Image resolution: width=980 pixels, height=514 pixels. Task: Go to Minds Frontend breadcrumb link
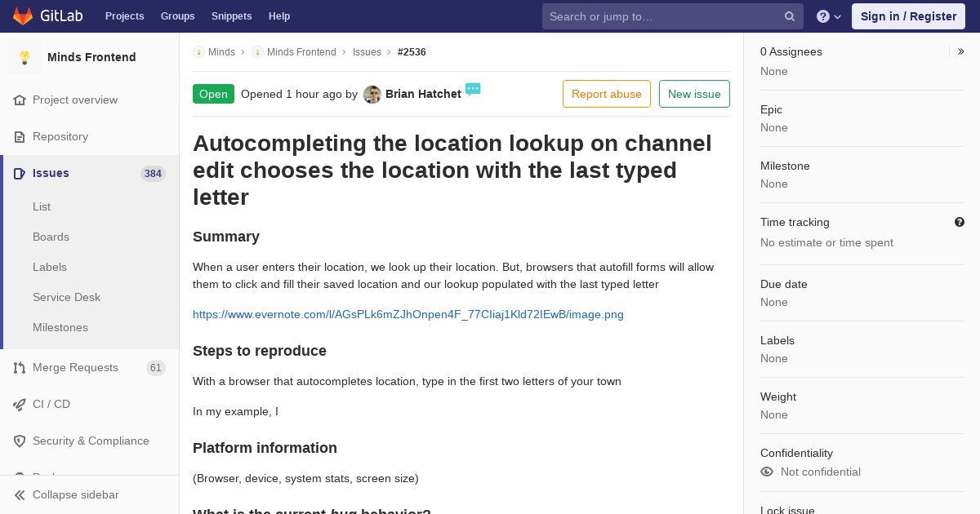coord(301,52)
